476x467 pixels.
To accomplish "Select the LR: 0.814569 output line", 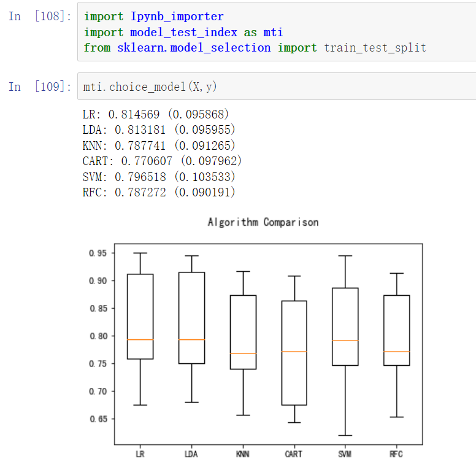I will (155, 114).
